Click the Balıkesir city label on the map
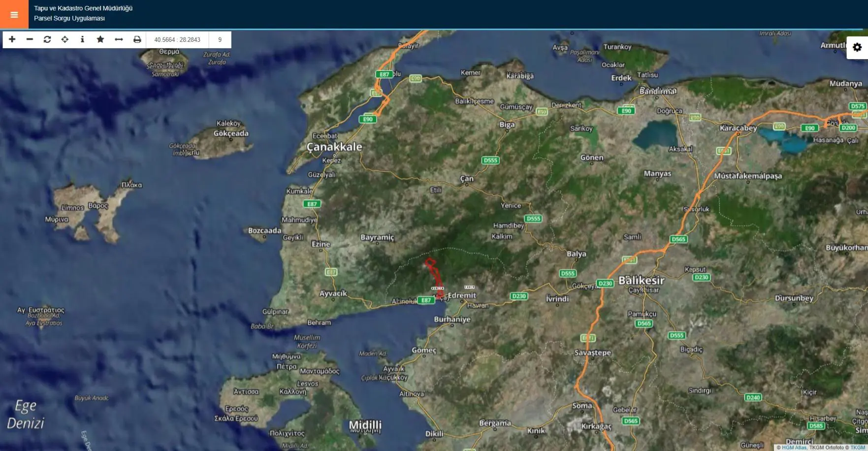The image size is (868, 451). point(641,280)
